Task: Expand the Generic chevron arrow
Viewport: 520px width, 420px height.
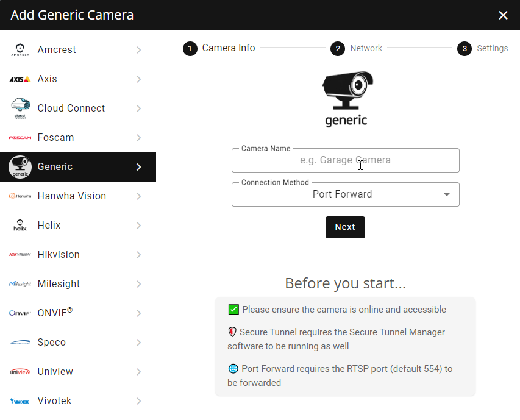Action: click(139, 167)
